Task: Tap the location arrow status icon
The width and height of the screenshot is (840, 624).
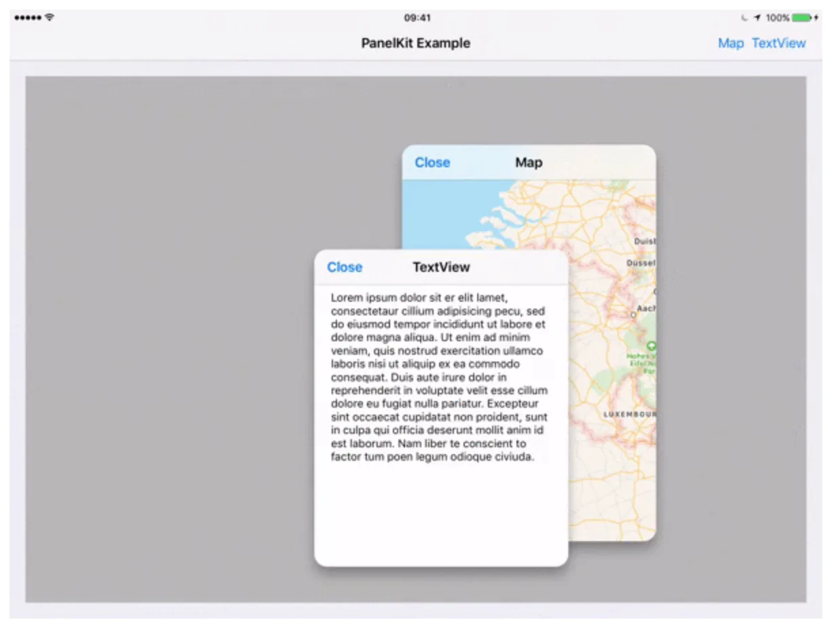Action: pos(757,18)
